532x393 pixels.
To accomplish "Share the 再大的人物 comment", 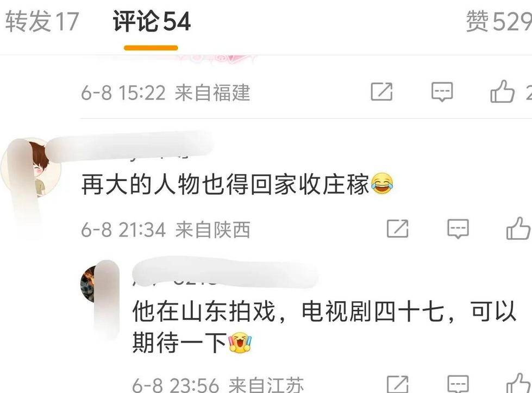I will 398,228.
